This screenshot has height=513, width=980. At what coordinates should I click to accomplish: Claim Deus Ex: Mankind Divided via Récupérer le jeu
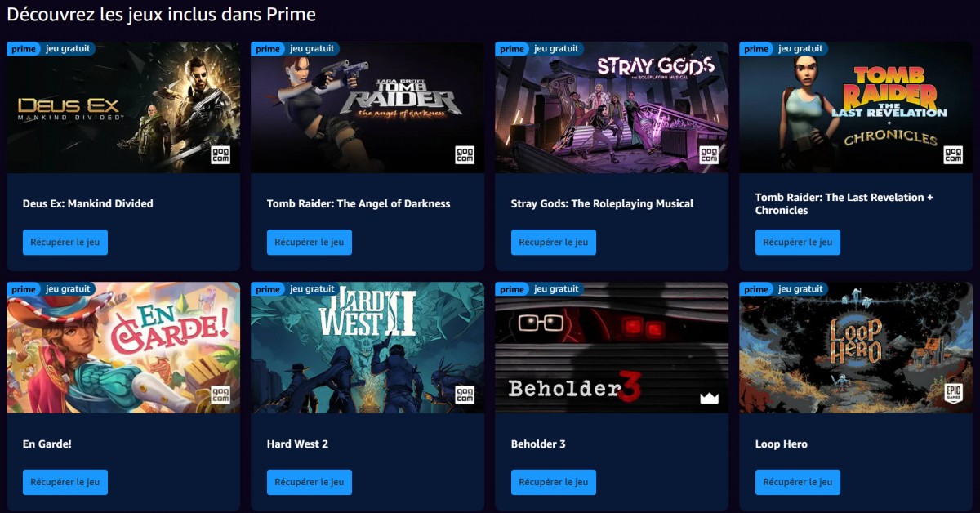pyautogui.click(x=65, y=243)
